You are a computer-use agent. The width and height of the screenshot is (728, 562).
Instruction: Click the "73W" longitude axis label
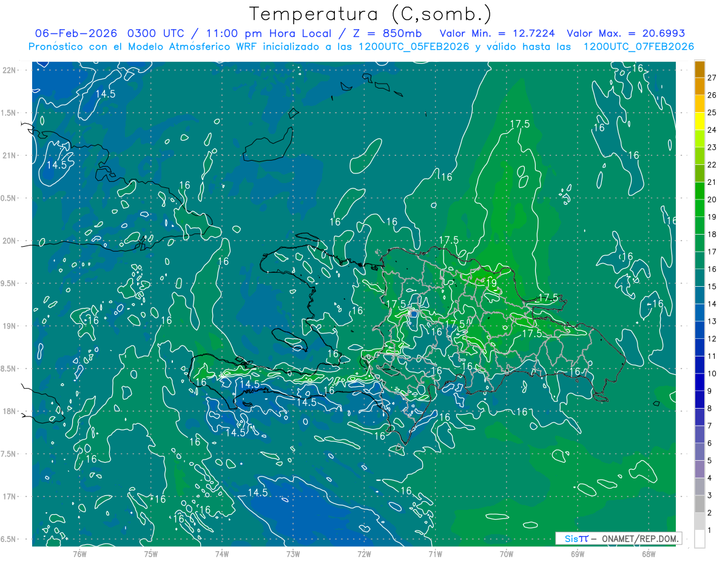pyautogui.click(x=293, y=554)
